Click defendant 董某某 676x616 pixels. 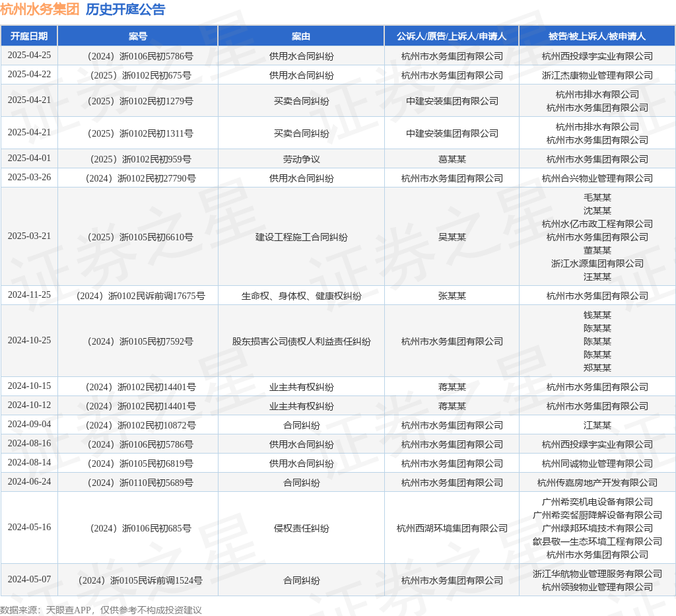(597, 250)
